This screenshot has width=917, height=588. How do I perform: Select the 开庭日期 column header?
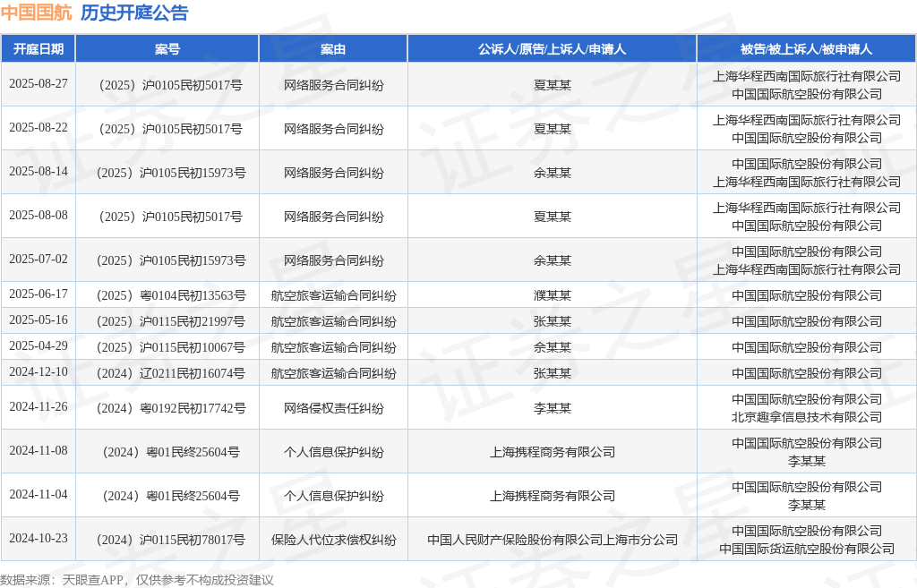pos(39,49)
